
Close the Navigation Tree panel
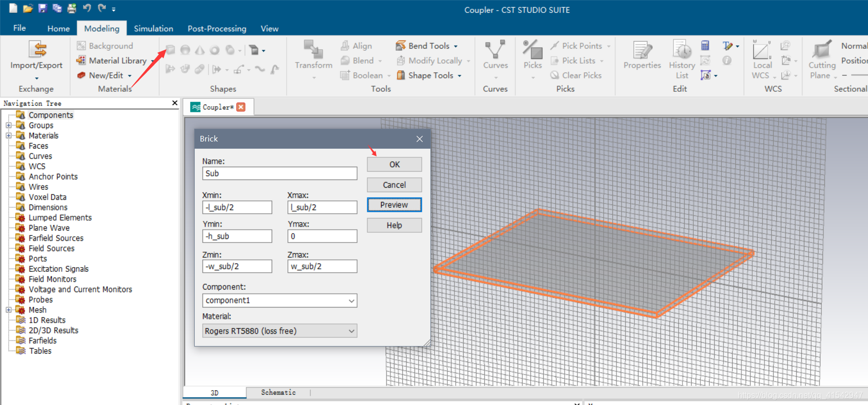(175, 103)
